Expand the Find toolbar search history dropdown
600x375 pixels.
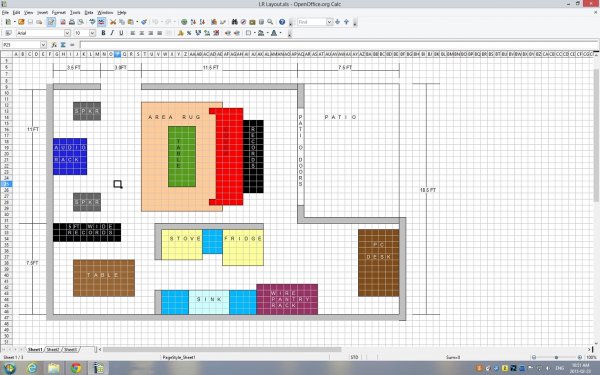(329, 22)
